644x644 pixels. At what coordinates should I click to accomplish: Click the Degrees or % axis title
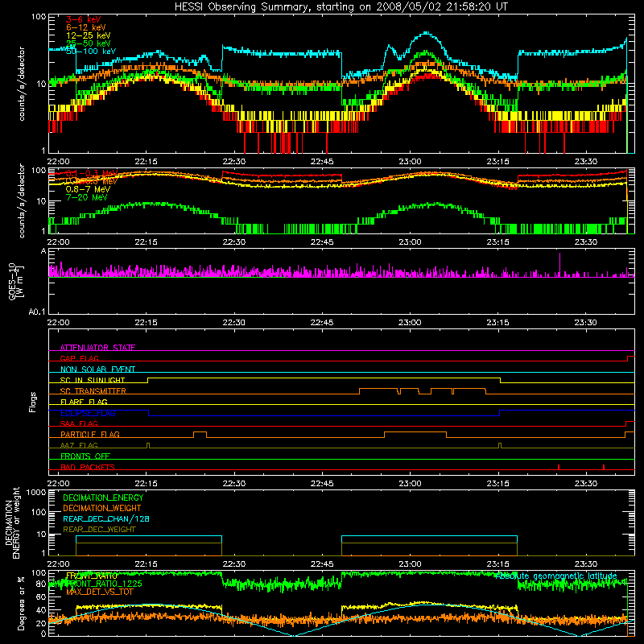(21, 603)
